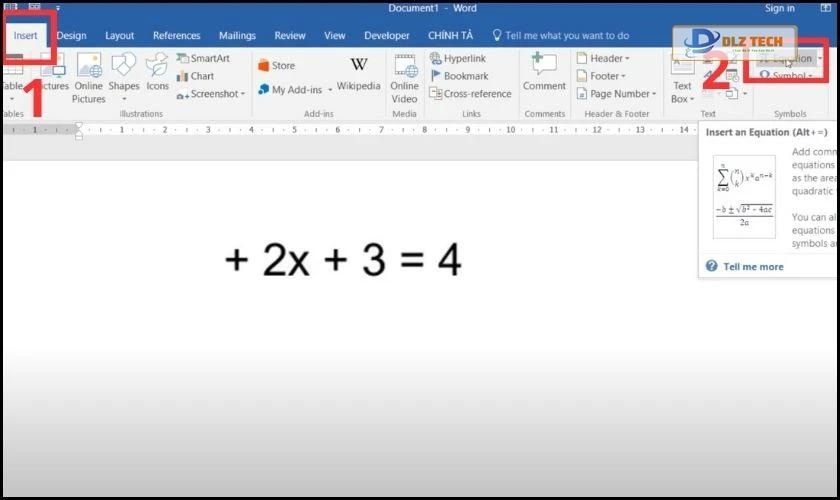Expand the Shapes gallery dropdown
Viewport: 840px width, 500px height.
click(x=124, y=98)
